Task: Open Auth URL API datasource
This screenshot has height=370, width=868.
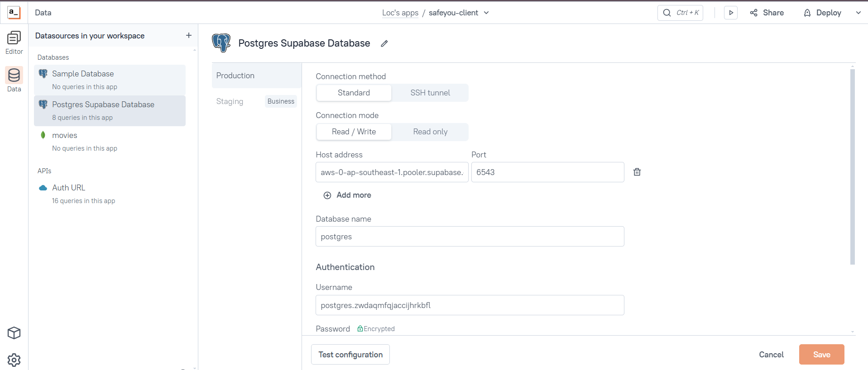Action: pyautogui.click(x=110, y=194)
